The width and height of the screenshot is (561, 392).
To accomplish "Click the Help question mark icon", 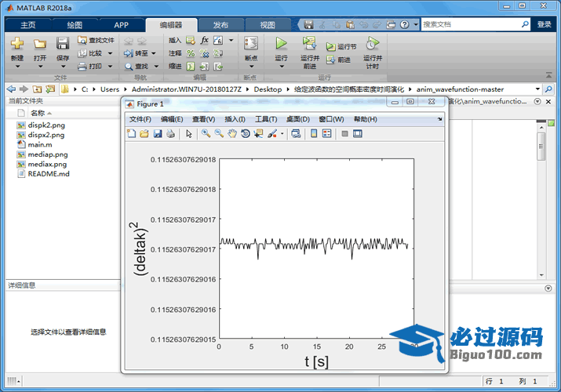I will click(x=404, y=24).
